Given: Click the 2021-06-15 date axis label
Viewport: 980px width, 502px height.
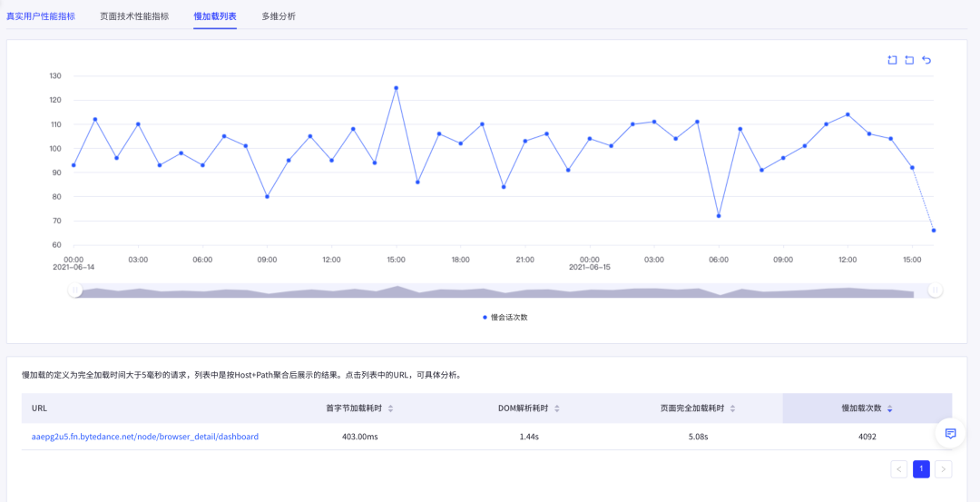Looking at the screenshot, I should tap(590, 266).
